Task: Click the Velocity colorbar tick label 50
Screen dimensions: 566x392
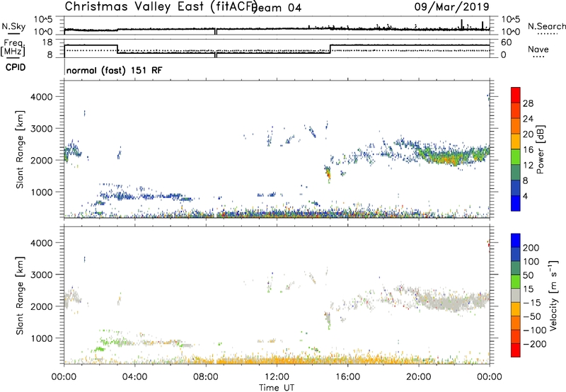Action: point(528,275)
